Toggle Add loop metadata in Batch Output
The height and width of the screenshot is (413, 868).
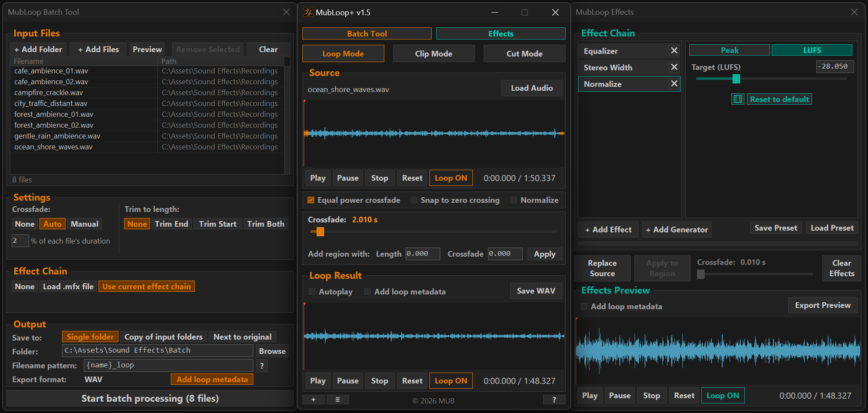click(x=212, y=379)
